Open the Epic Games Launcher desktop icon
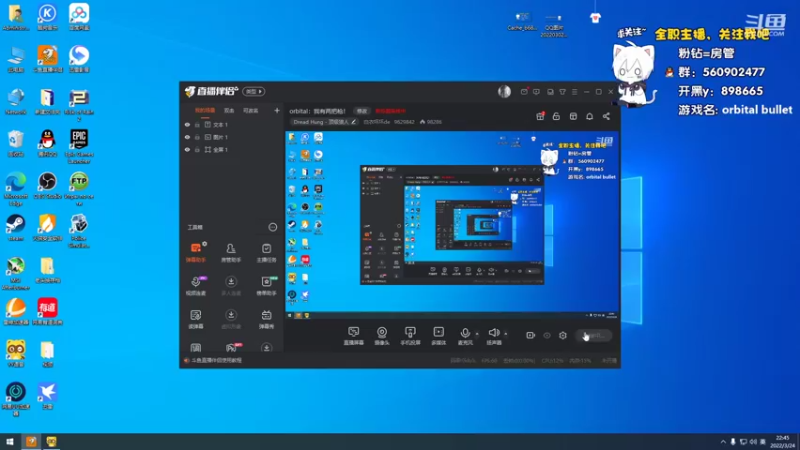800x450 pixels. [79, 146]
